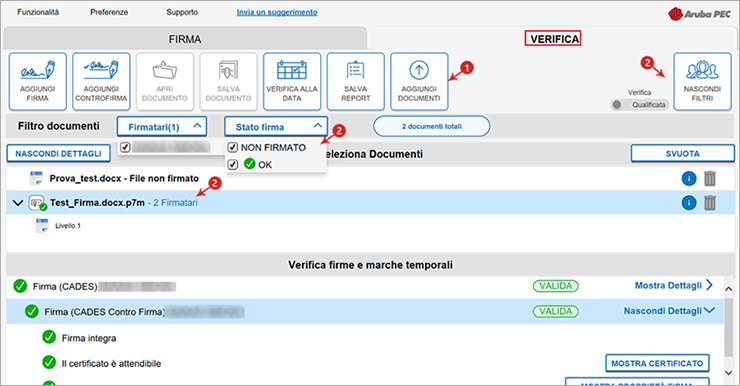This screenshot has width=740, height=386.
Task: Click green check beside Firma (CADES)
Action: [x=20, y=286]
